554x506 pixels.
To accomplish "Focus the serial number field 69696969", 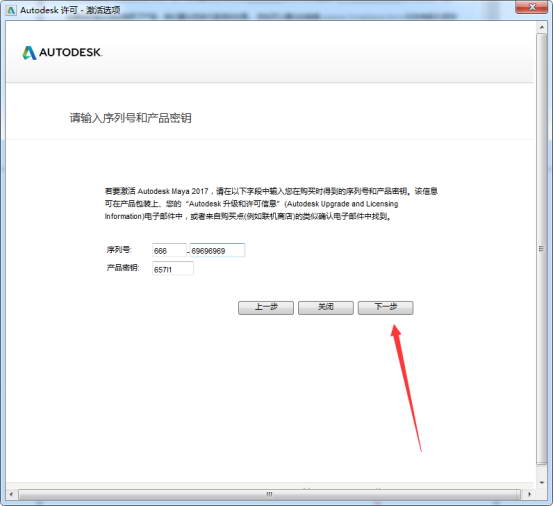I will (x=217, y=250).
